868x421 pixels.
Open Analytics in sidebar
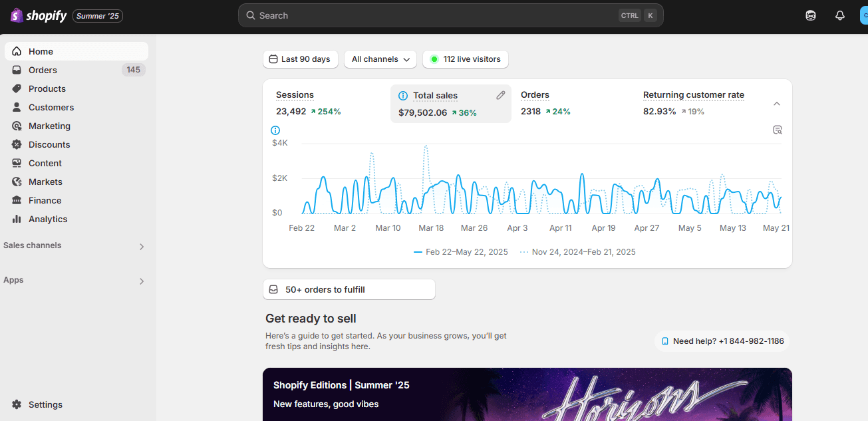tap(76, 219)
